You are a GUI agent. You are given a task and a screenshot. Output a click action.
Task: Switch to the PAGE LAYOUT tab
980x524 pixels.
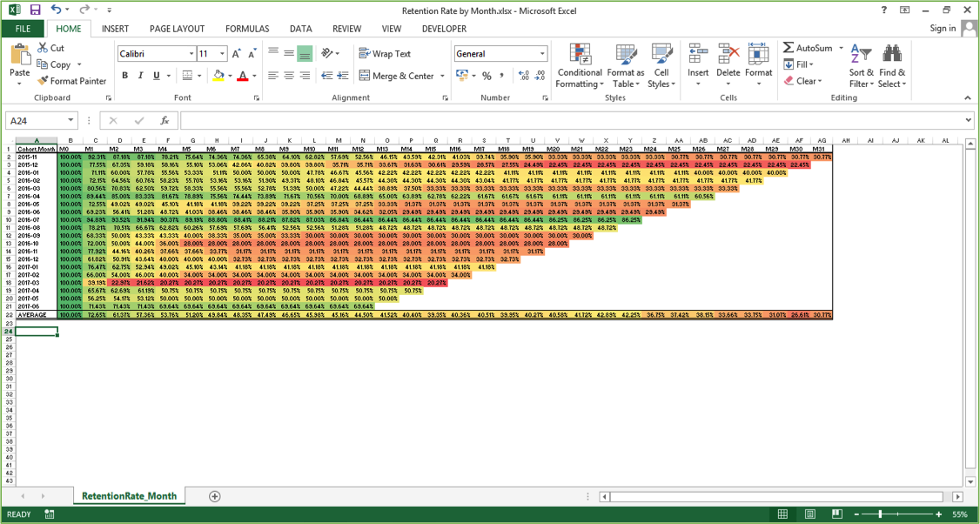click(x=177, y=29)
